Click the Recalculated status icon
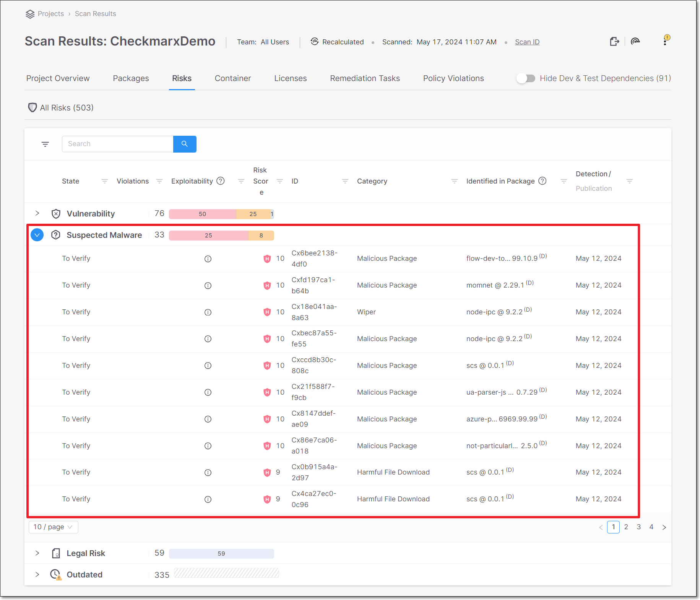 [x=315, y=42]
